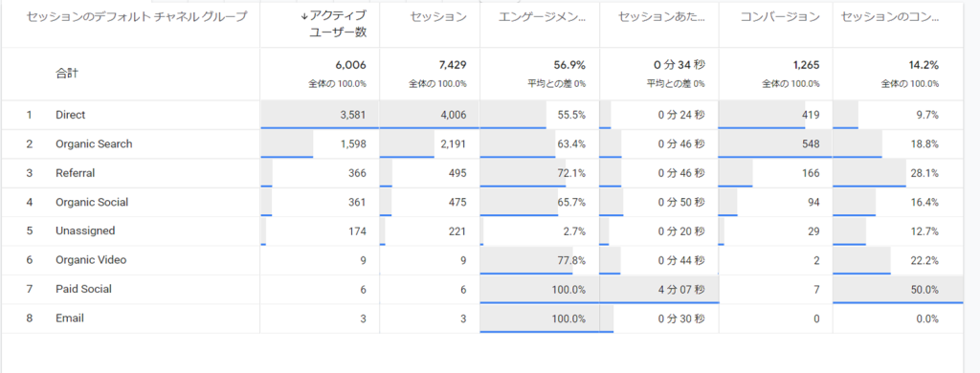Select the Organic Video row

[x=482, y=260]
